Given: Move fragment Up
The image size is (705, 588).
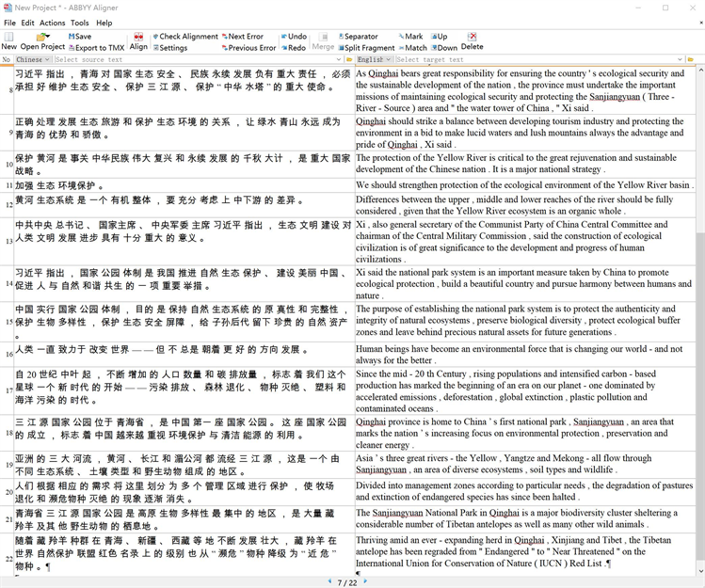Looking at the screenshot, I should pyautogui.click(x=438, y=37).
